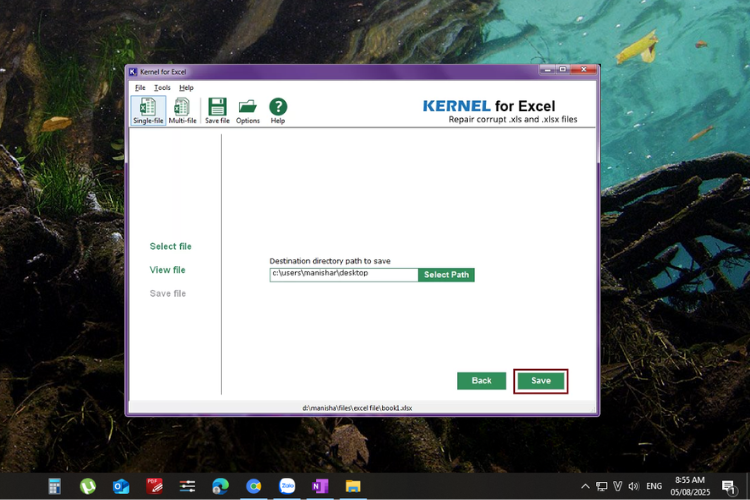Open the notification center icon

point(728,487)
